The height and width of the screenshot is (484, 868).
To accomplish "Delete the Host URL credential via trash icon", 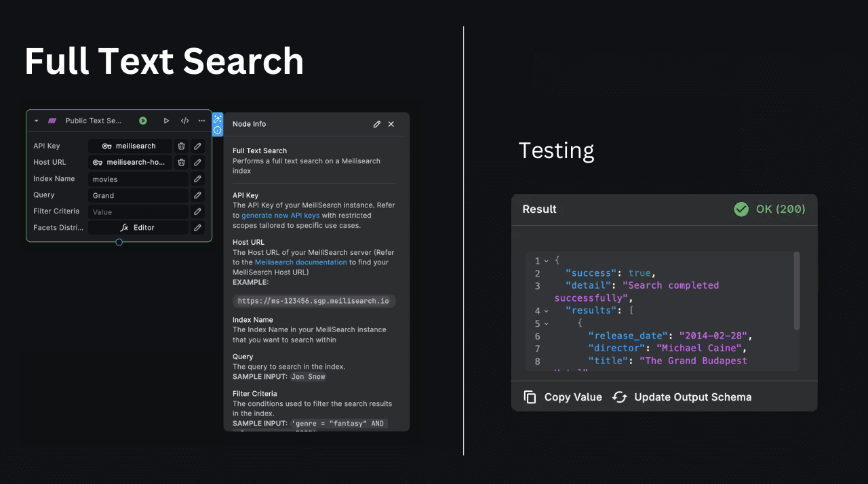I will tap(181, 162).
